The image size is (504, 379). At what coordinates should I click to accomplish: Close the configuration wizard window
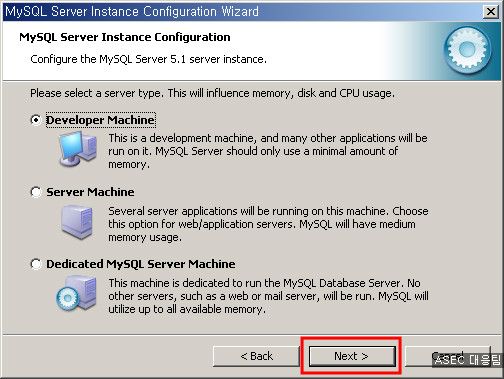point(491,12)
